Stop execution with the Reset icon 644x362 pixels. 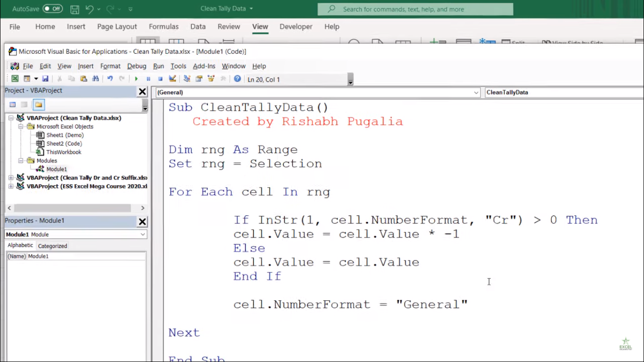(x=160, y=79)
